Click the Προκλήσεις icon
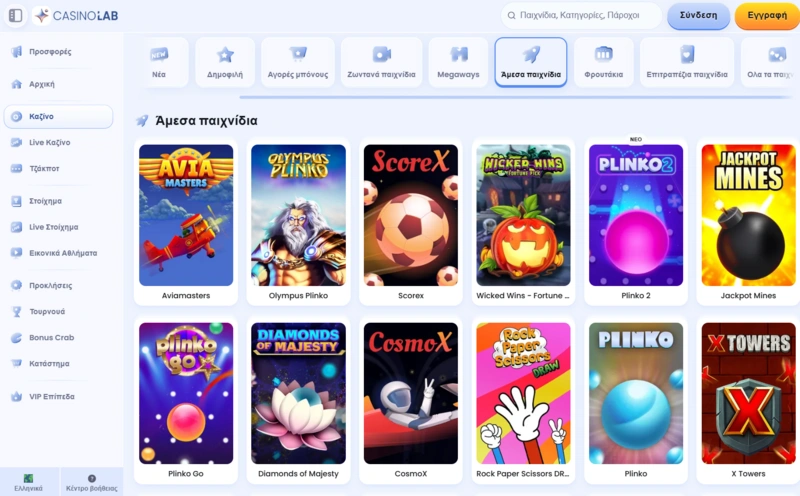This screenshot has height=496, width=800. pos(17,285)
